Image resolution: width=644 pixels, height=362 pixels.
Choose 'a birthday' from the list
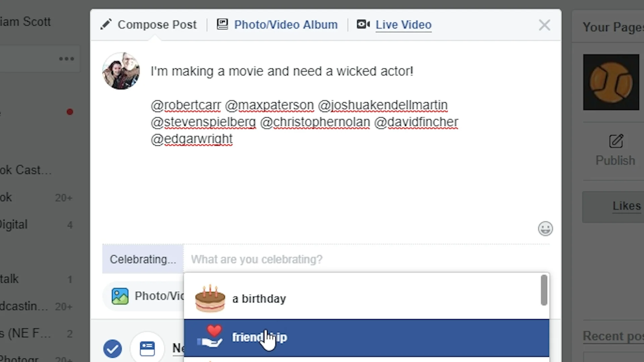(x=362, y=298)
